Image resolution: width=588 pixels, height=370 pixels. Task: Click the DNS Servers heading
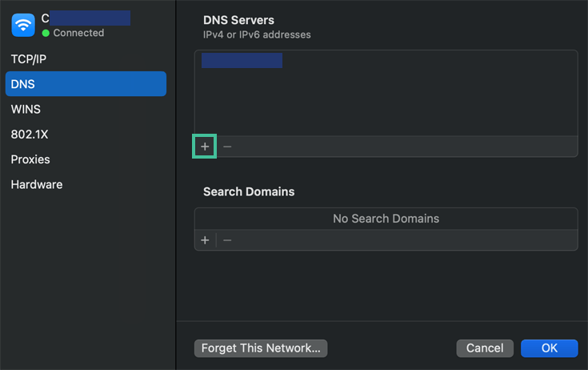pos(238,20)
